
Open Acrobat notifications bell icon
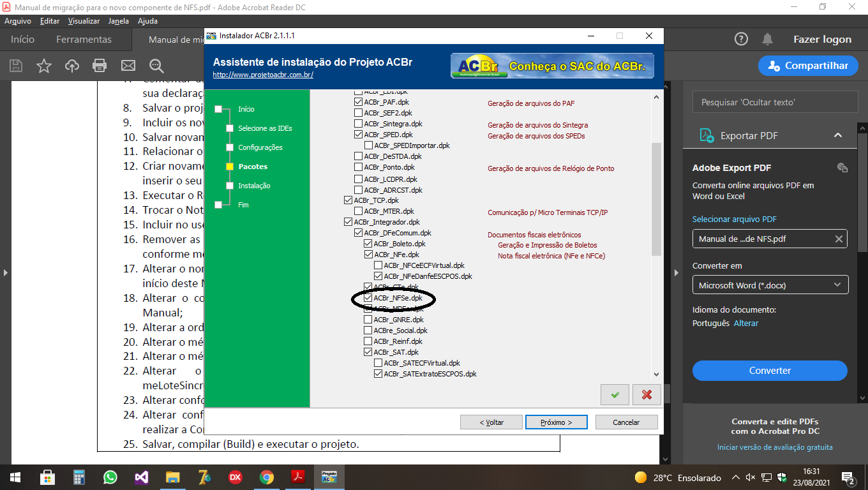768,39
